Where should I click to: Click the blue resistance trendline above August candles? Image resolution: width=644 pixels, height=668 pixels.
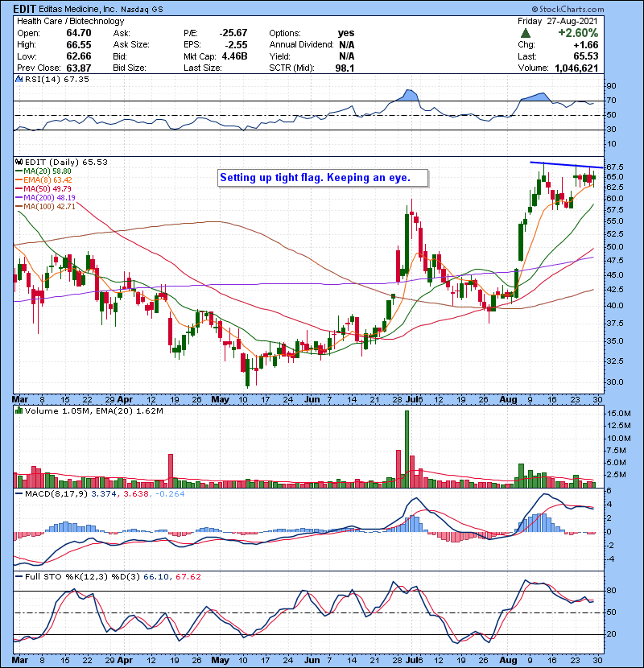[567, 165]
